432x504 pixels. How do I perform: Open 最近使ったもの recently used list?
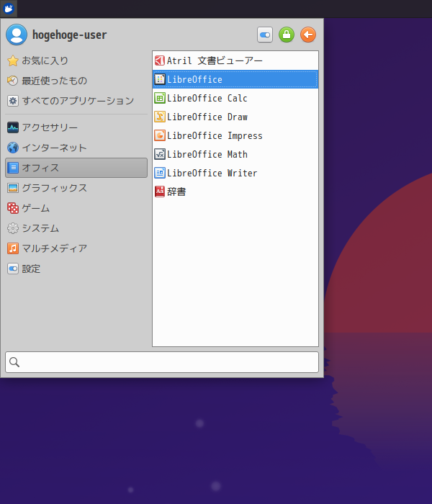(x=76, y=81)
